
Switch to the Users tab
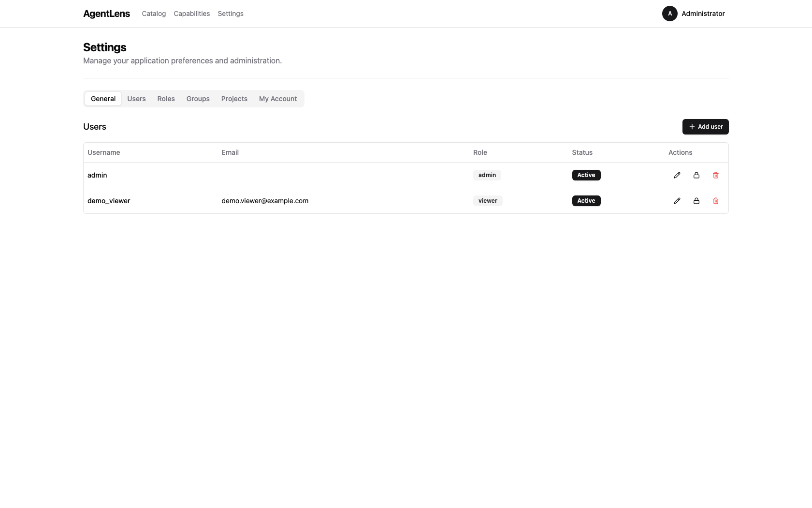click(136, 99)
